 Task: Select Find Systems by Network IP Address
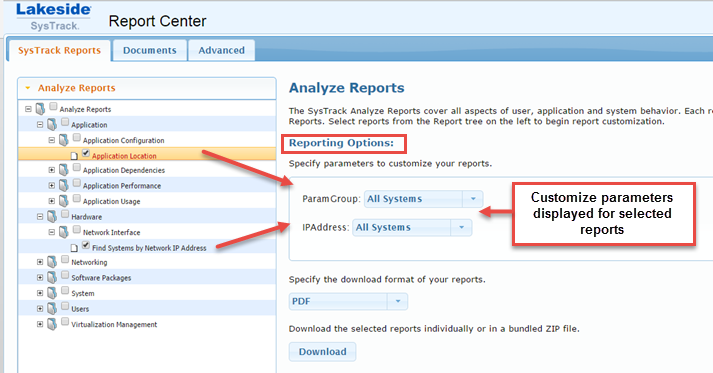(x=149, y=248)
